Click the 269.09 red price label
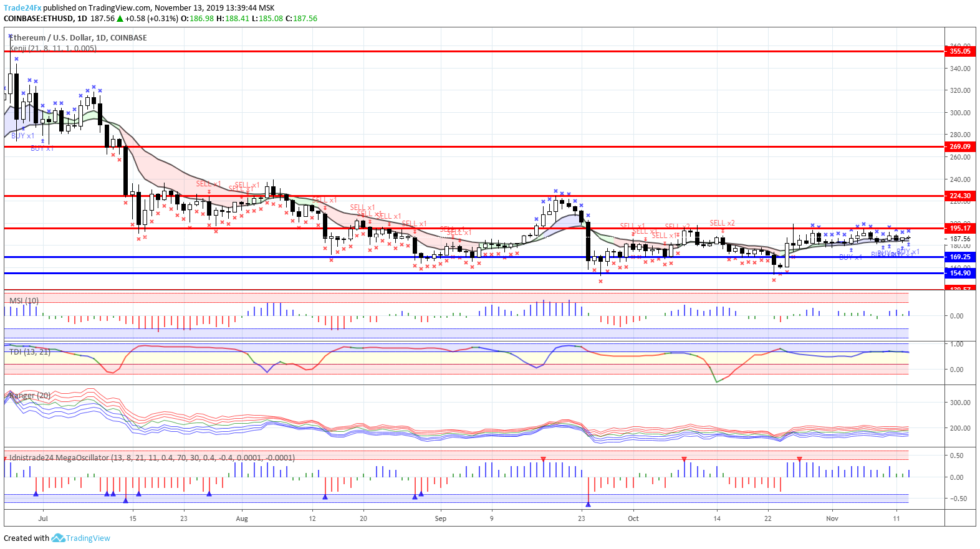The image size is (980, 549). click(x=960, y=146)
